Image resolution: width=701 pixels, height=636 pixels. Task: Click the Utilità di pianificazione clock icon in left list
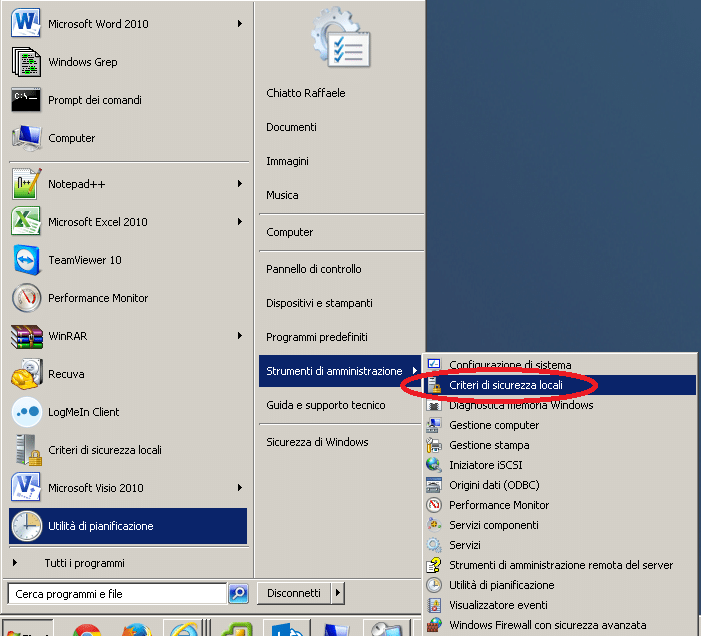pos(26,526)
